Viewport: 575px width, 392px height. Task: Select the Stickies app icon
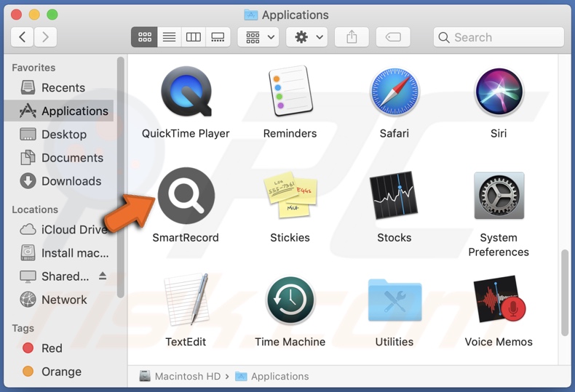point(290,195)
